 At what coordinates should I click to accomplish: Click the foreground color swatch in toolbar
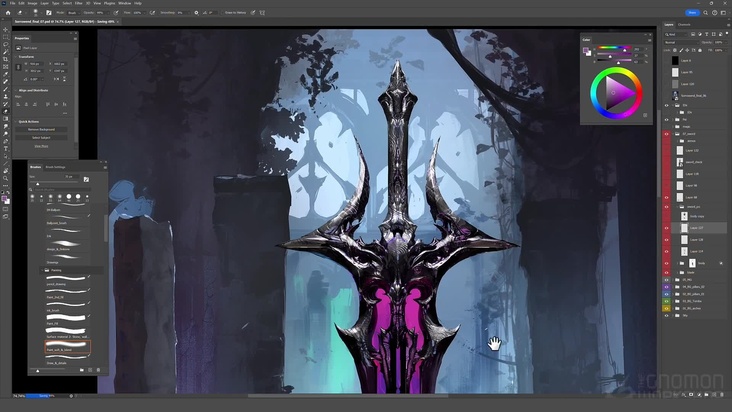click(x=4, y=199)
